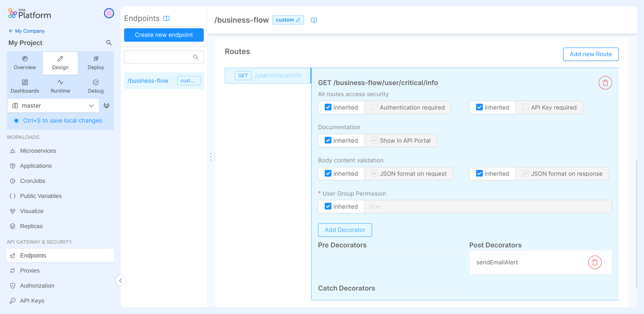This screenshot has width=644, height=314.
Task: Open the Endpoints documentation book icon
Action: coord(166,18)
